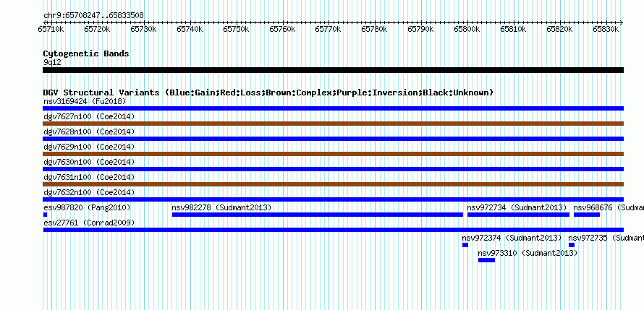Click the 9q12 band label

(52, 62)
